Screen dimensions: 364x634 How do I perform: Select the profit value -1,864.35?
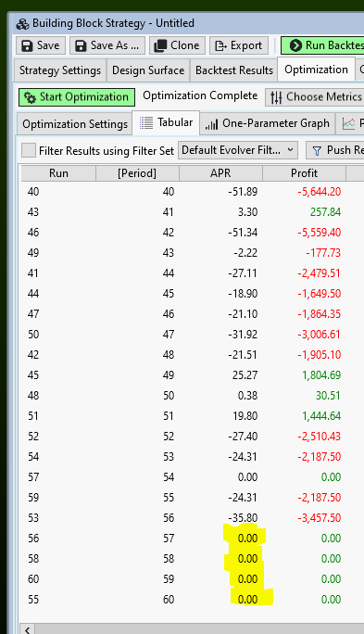[x=320, y=314]
